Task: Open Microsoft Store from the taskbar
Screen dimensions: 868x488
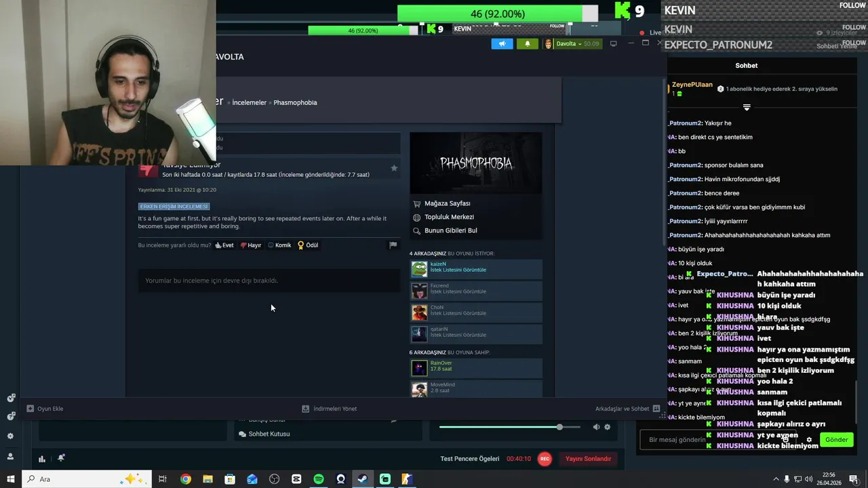Action: tap(230, 479)
